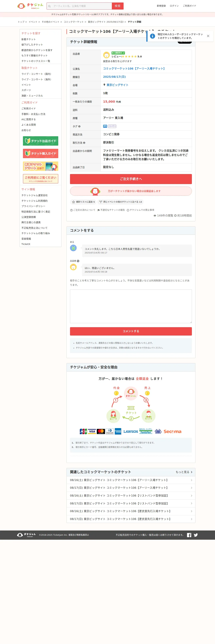This screenshot has height=644, width=215.
Task: Click the compare icon for 同じイベントの他のチケットと比べる
Action: [x=101, y=202]
